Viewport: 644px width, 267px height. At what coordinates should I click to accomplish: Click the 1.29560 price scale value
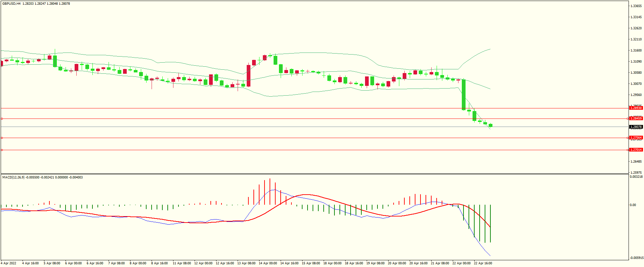(636, 95)
